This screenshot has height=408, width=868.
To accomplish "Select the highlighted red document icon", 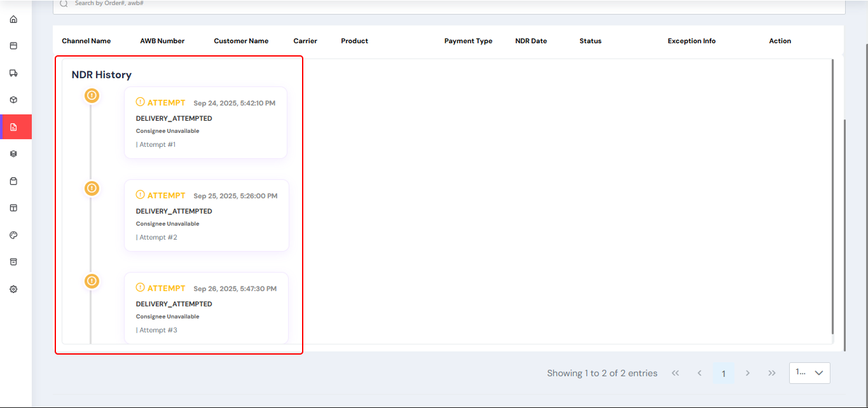I will 13,127.
